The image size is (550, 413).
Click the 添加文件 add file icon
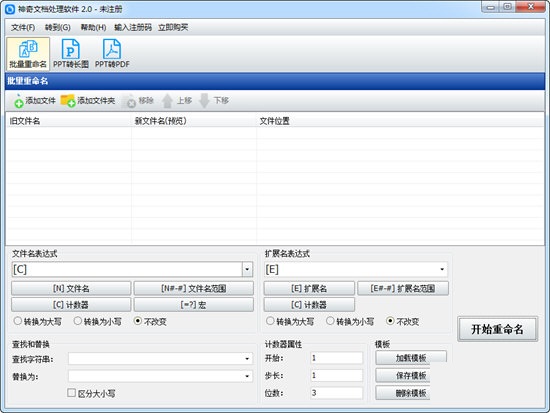(x=18, y=101)
